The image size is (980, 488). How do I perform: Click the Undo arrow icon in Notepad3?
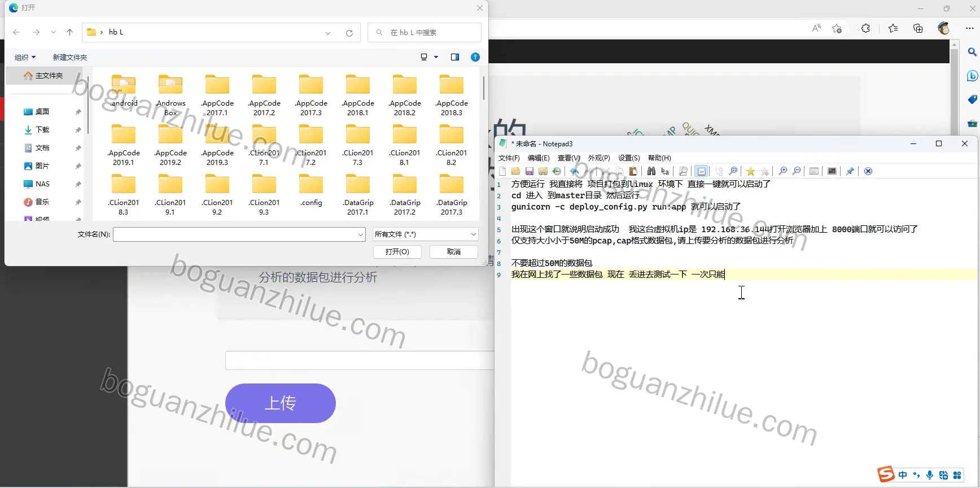pyautogui.click(x=575, y=171)
